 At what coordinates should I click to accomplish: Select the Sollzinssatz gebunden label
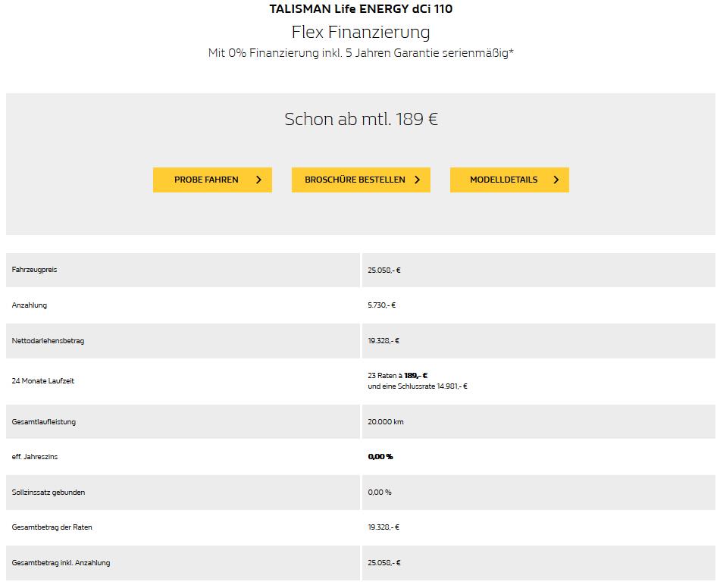[x=49, y=493]
